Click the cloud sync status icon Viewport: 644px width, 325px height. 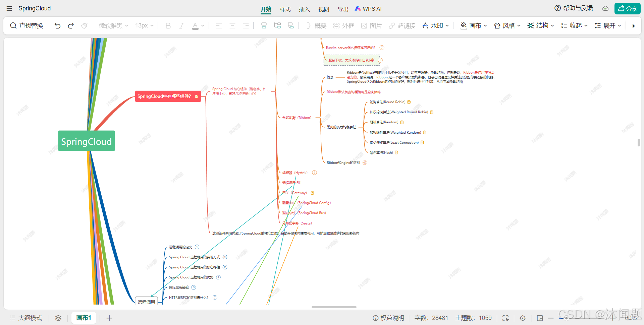pos(605,8)
